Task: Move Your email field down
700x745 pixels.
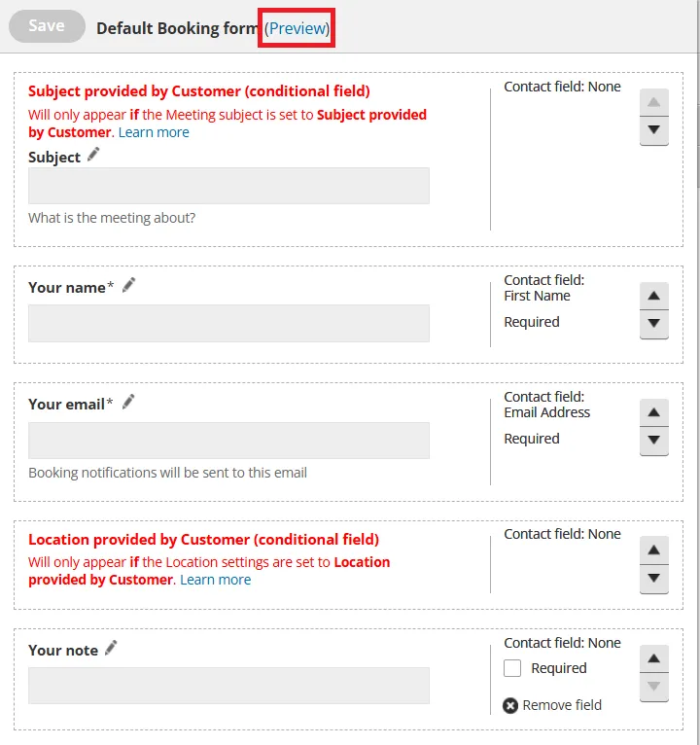Action: 654,441
